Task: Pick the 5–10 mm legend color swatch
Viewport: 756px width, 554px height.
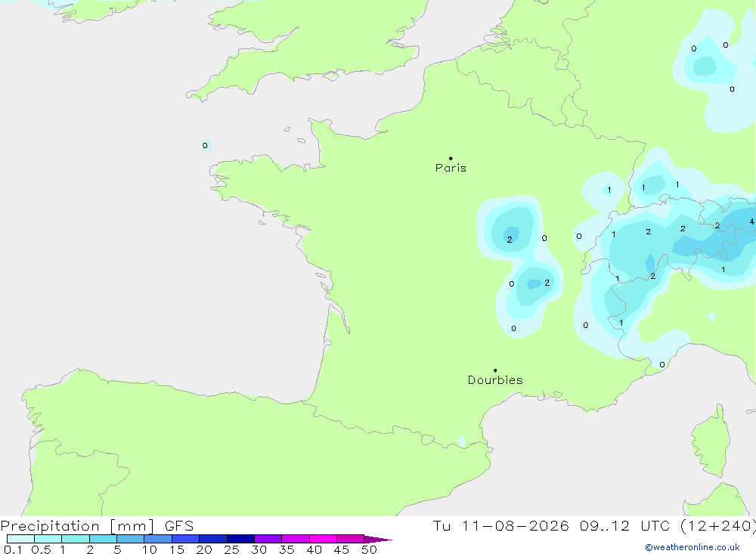Action: tap(131, 539)
